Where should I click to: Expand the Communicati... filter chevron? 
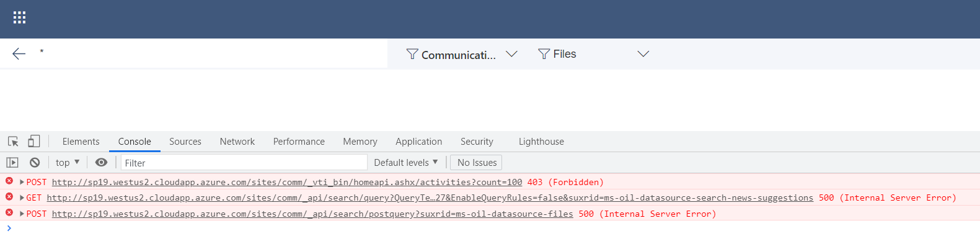pyautogui.click(x=511, y=54)
